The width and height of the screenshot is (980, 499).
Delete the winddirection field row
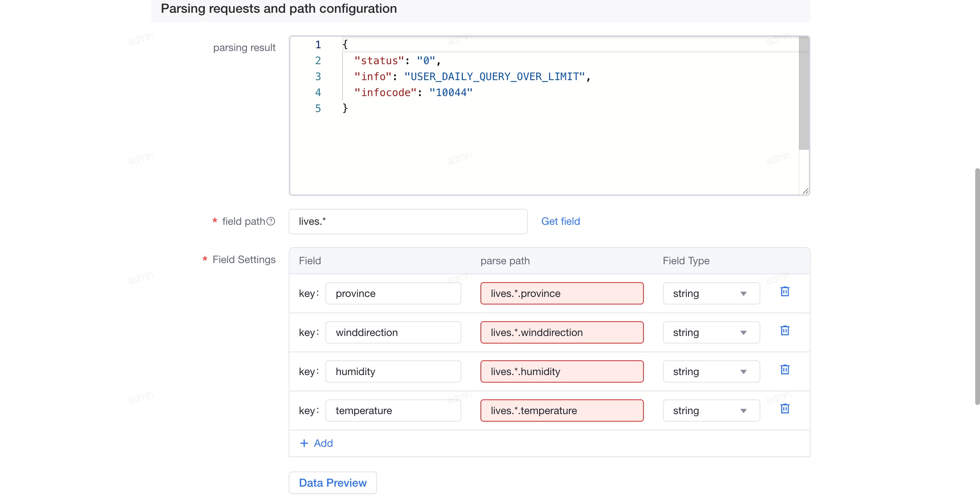[785, 331]
